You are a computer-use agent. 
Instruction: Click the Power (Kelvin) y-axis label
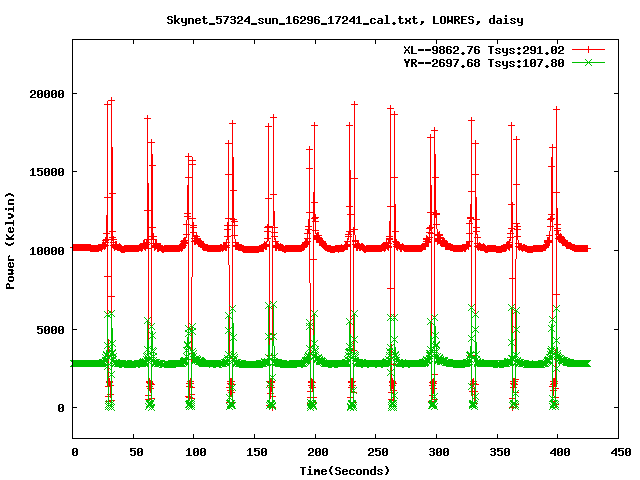[11, 241]
